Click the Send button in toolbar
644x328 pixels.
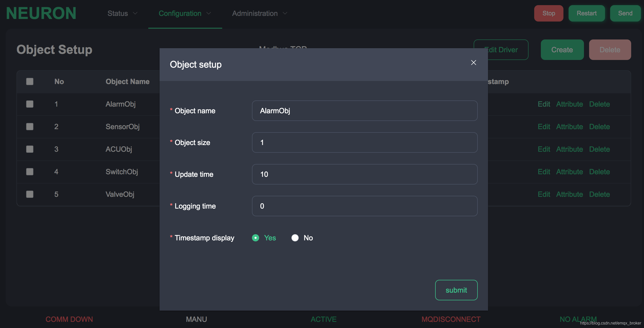625,13
